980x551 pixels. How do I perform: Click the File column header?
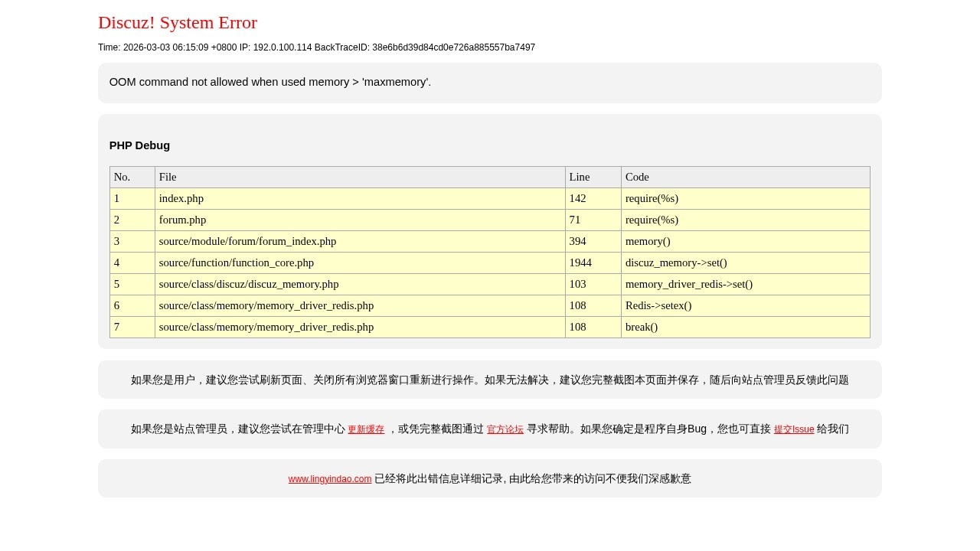click(168, 177)
